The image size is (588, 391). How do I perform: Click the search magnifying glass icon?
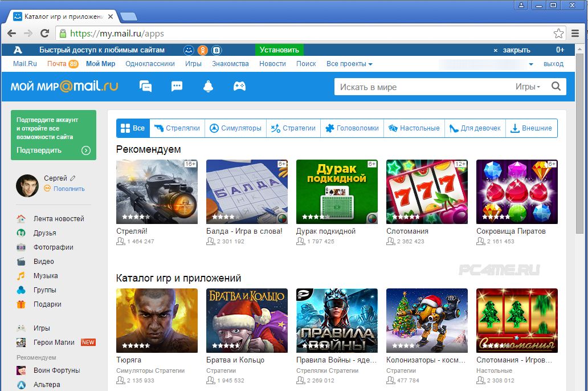556,87
